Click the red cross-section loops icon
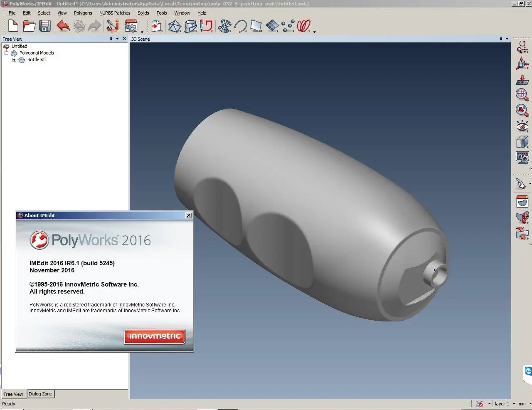 click(304, 26)
